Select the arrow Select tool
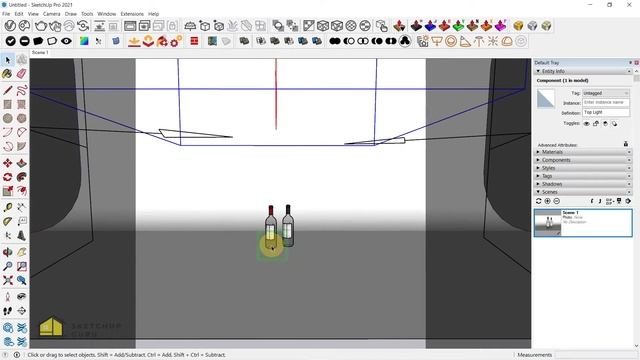The height and width of the screenshot is (360, 640). coord(7,60)
